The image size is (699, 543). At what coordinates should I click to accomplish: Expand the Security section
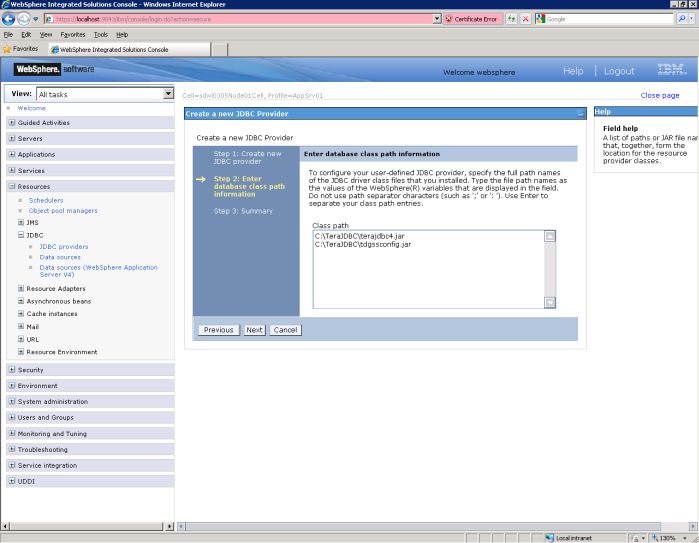tap(12, 370)
